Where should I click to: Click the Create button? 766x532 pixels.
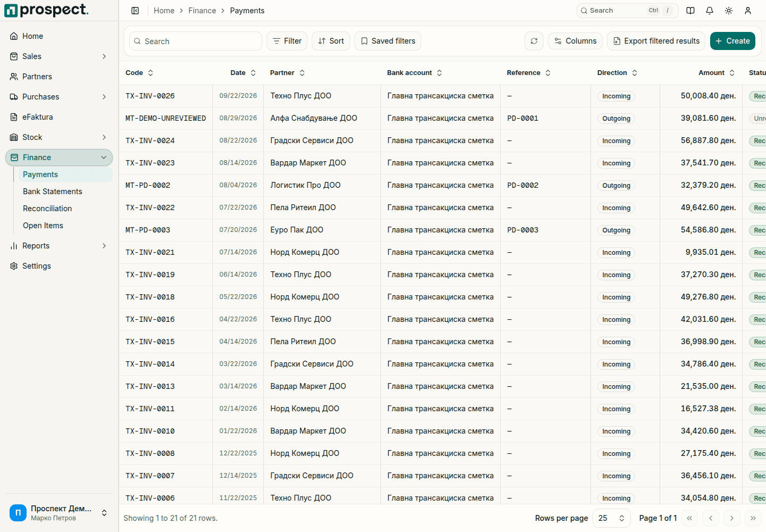[732, 41]
